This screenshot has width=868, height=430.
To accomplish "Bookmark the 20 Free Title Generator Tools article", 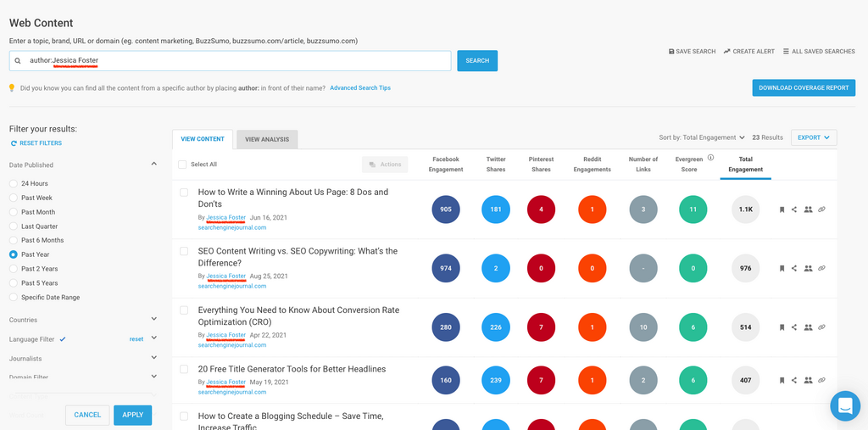I will (x=782, y=381).
